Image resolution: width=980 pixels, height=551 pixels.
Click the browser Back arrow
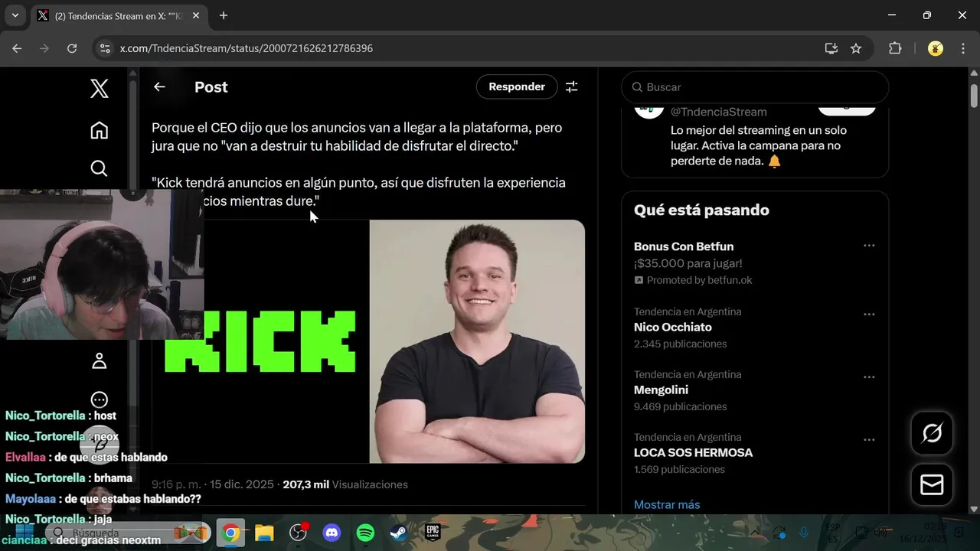17,48
